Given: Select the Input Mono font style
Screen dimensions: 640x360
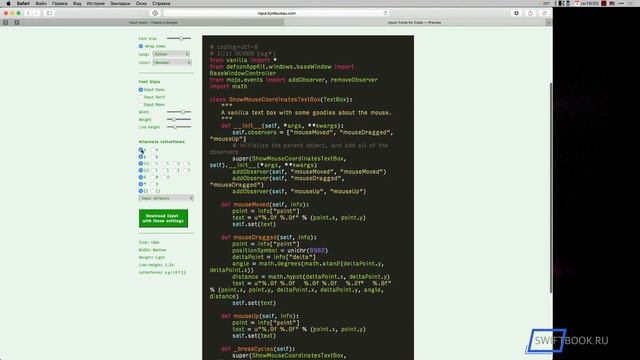Looking at the screenshot, I should [x=141, y=104].
